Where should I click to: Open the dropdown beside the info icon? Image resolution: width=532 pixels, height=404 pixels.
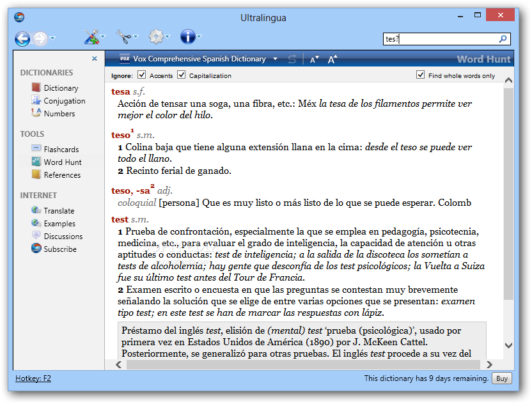199,36
